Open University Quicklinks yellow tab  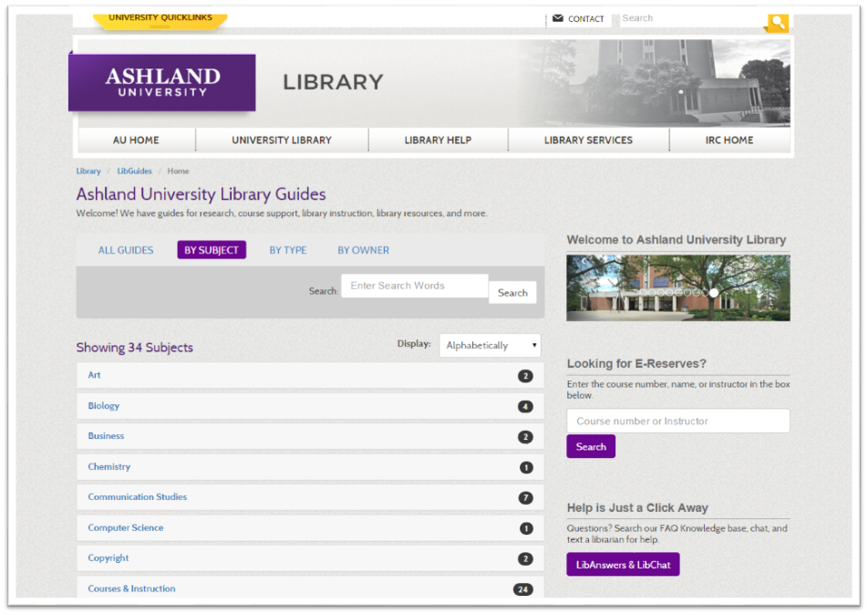coord(160,20)
